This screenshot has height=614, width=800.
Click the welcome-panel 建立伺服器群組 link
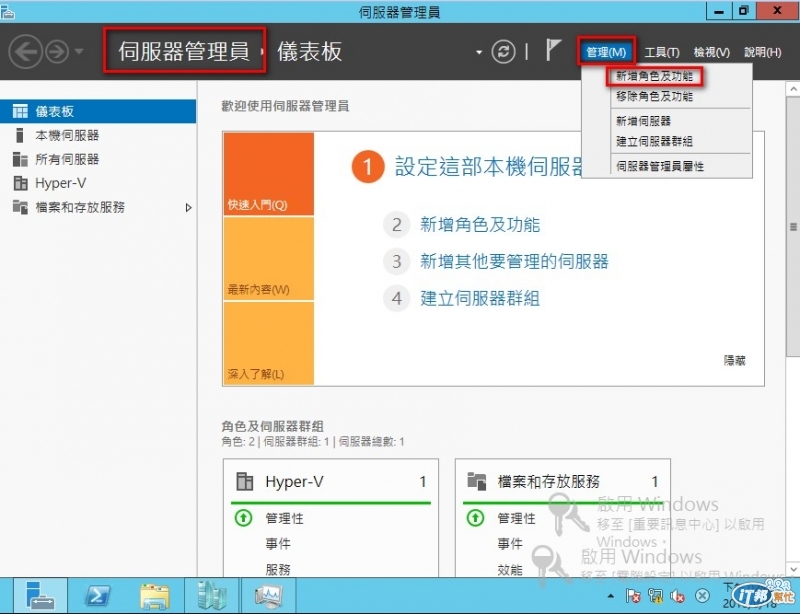point(480,299)
